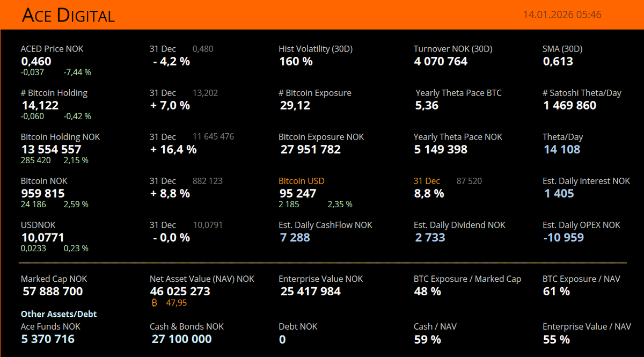Viewport: 644px width, 357px height.
Task: Select Turnover NOK (30D) value 4 070 764
Action: (x=441, y=61)
